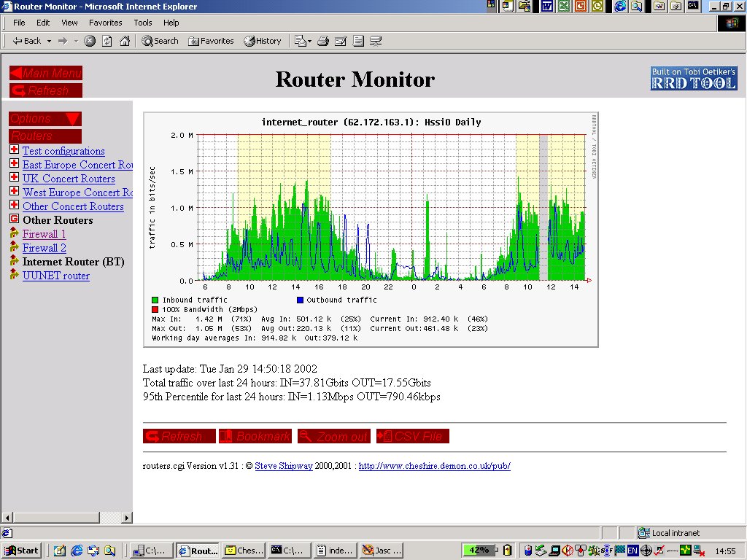Open the Steve Shipway author link
The image size is (747, 560).
click(284, 466)
